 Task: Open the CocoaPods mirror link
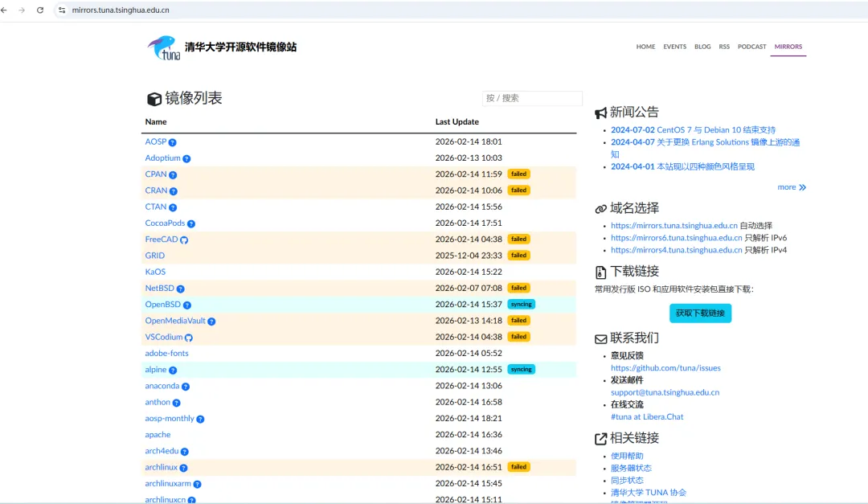pyautogui.click(x=165, y=223)
